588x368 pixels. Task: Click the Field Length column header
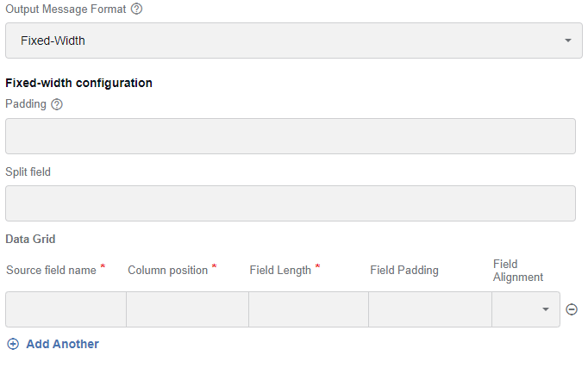click(x=280, y=271)
